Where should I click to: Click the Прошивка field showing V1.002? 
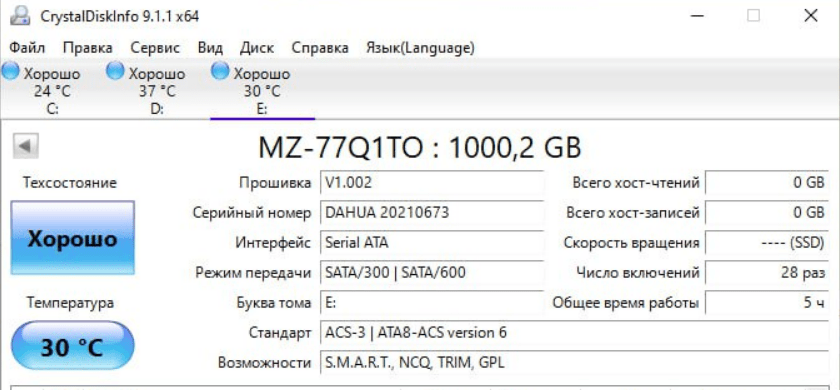(432, 183)
